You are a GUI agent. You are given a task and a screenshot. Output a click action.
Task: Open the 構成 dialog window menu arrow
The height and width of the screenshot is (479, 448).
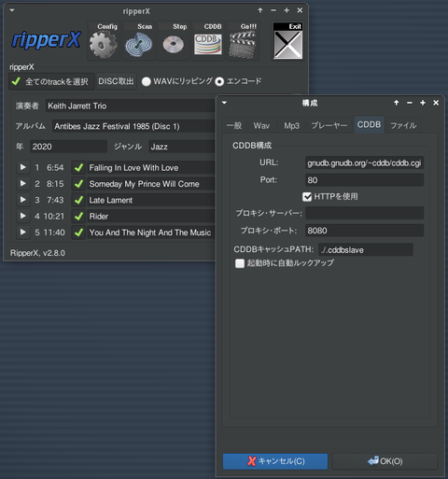[224, 103]
